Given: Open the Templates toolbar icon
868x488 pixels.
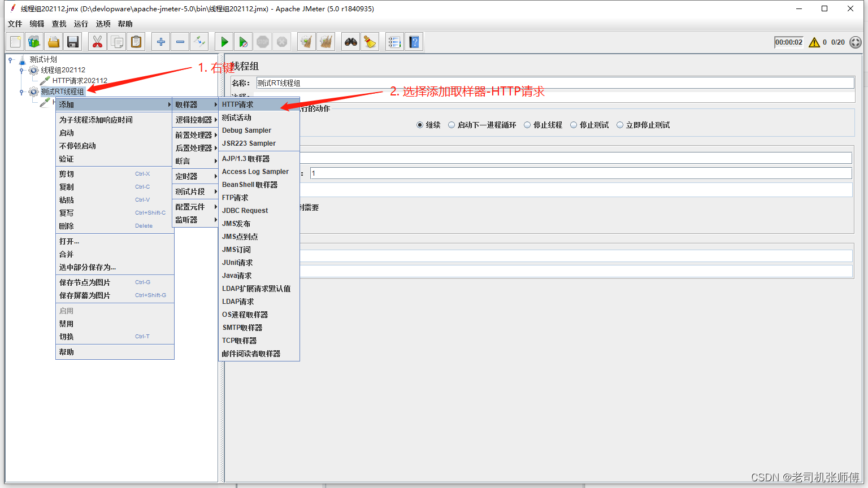Looking at the screenshot, I should (34, 42).
